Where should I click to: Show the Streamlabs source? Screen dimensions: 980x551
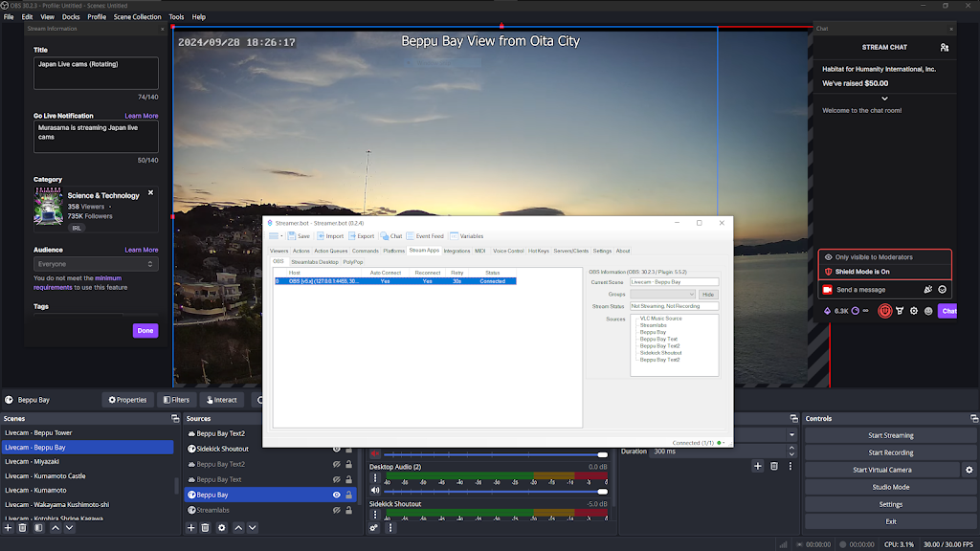tap(336, 511)
